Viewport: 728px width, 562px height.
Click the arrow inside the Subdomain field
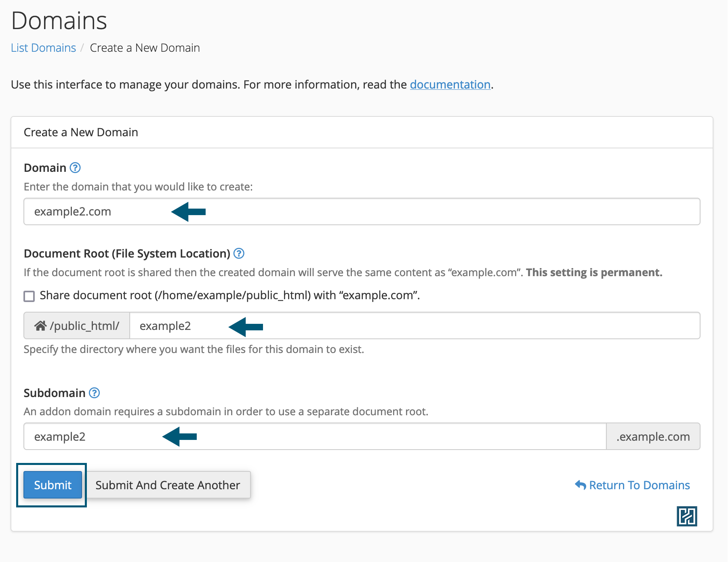coord(179,437)
